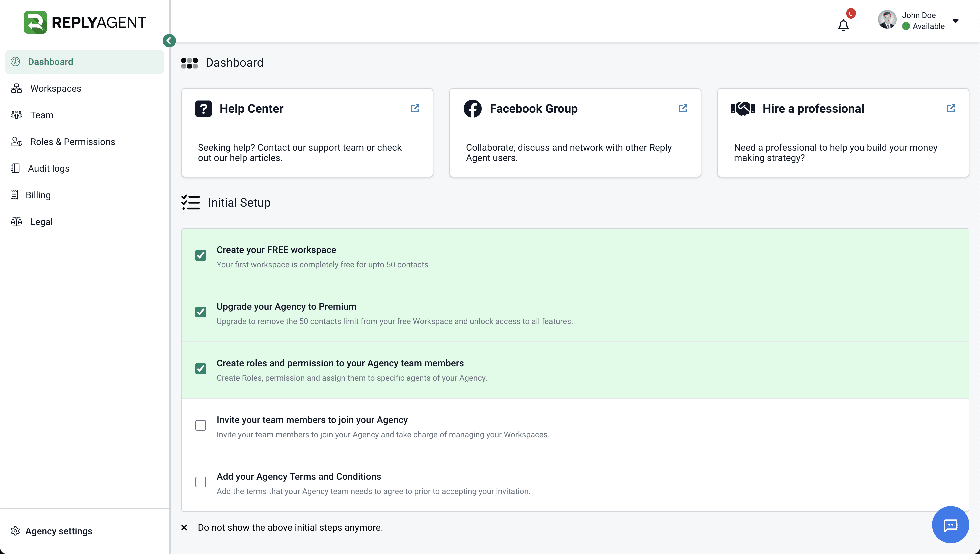980x554 pixels.
Task: Go to Roles & Permissions page
Action: pos(72,142)
